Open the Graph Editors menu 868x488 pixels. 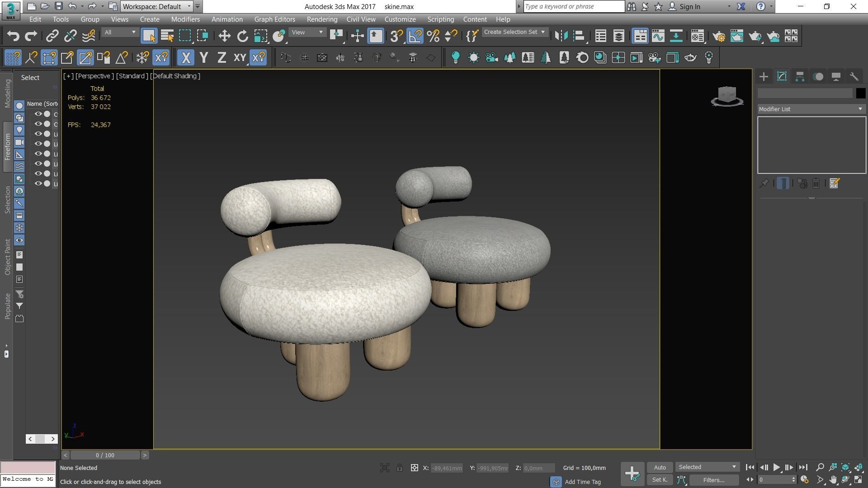[274, 19]
